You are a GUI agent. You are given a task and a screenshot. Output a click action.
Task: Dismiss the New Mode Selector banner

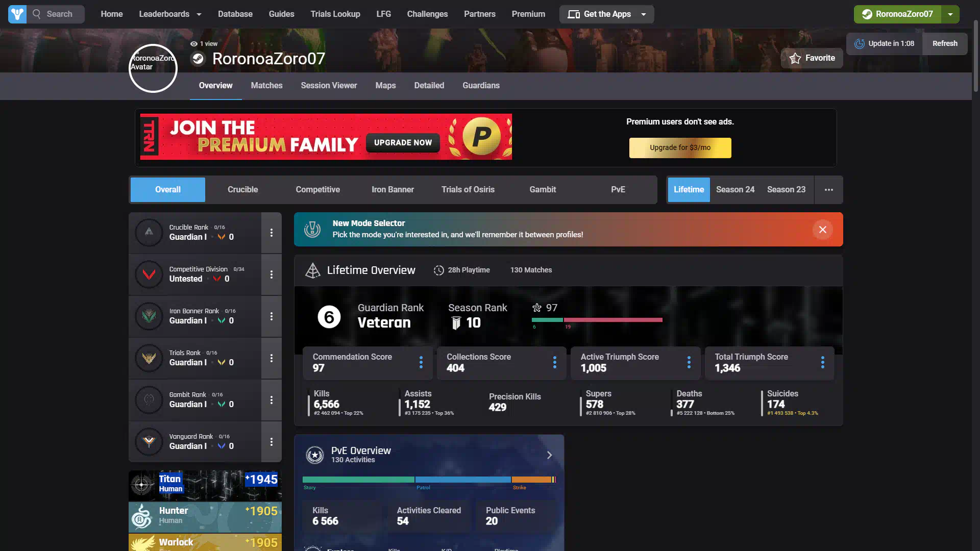coord(823,230)
